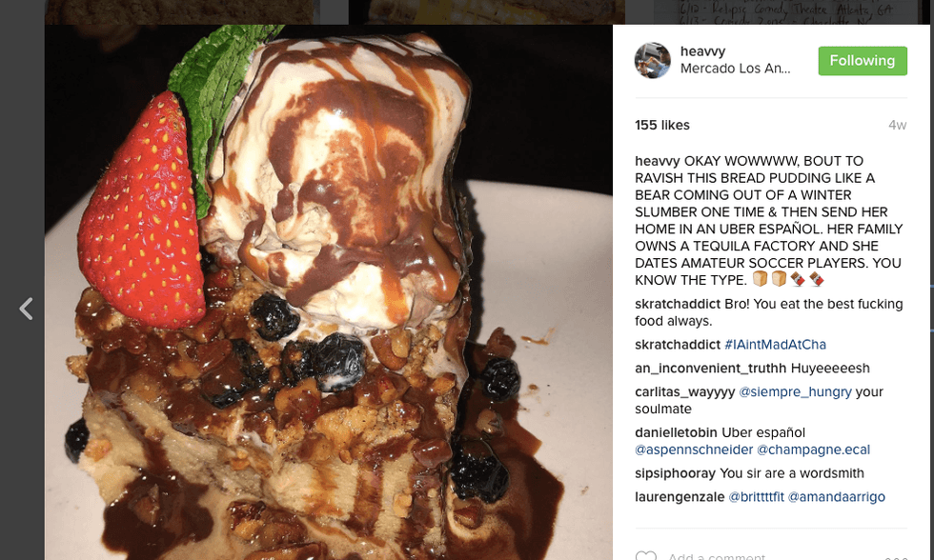Open heavvy profile picture avatar
Image resolution: width=934 pixels, height=560 pixels.
[652, 60]
